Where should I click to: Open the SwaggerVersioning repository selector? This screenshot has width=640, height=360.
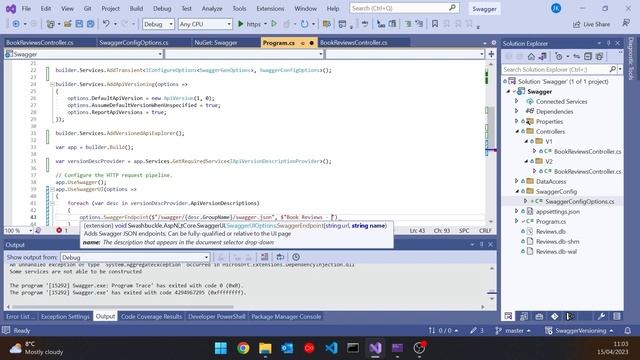pyautogui.click(x=579, y=330)
